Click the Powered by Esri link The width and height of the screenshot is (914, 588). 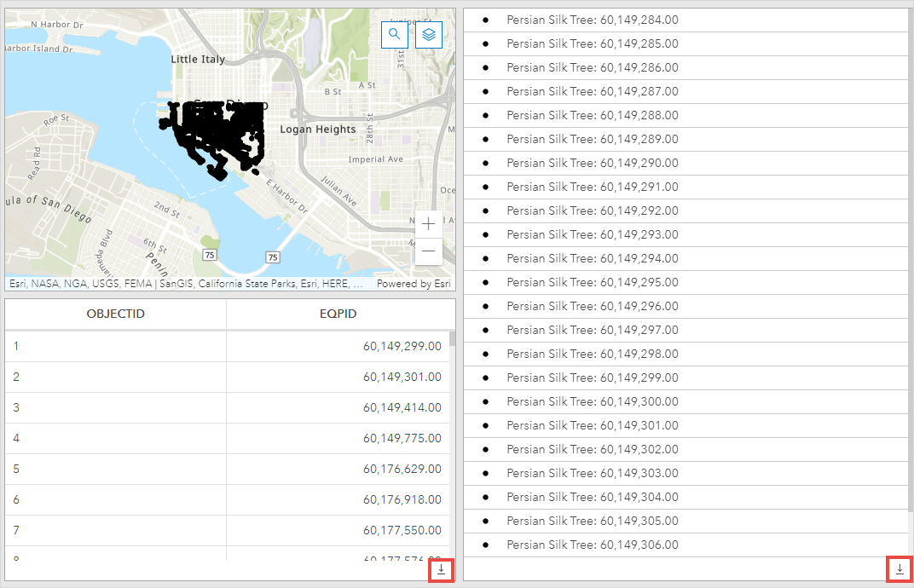[x=415, y=283]
